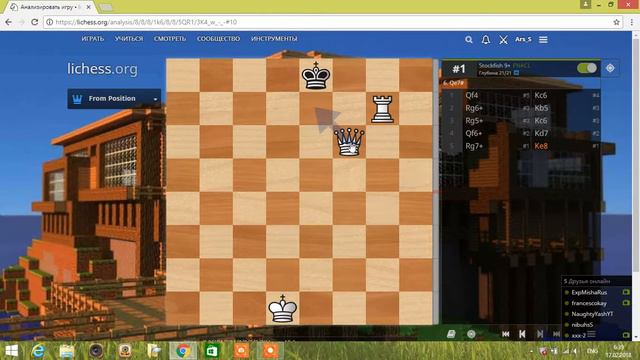This screenshot has width=640, height=360.
Task: Launch Internet Explorer from the taskbar
Action: 38,351
